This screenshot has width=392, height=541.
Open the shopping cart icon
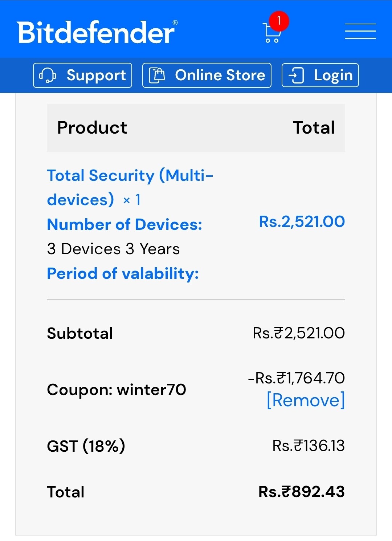click(x=271, y=33)
